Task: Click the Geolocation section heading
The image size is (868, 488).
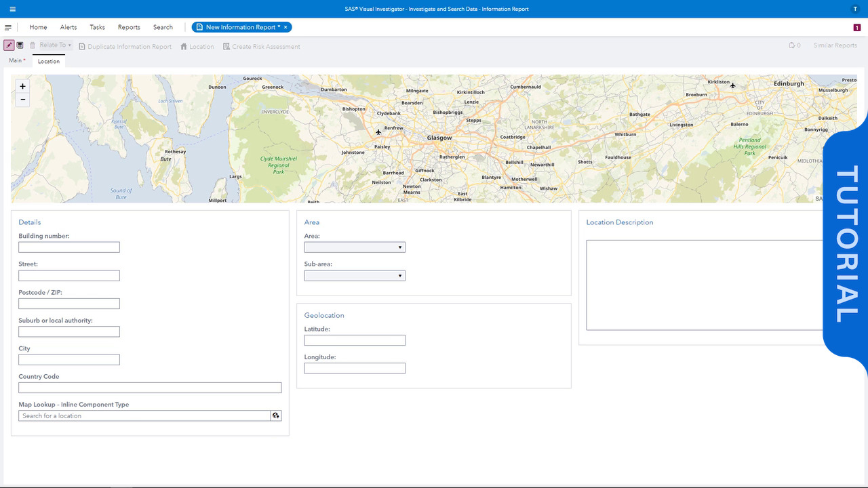Action: (x=324, y=315)
